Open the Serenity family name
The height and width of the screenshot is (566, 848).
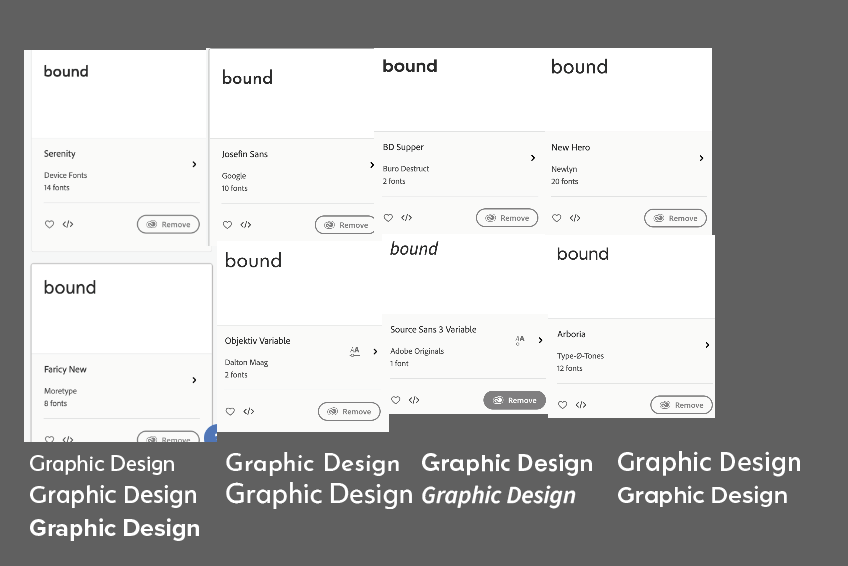(x=59, y=154)
